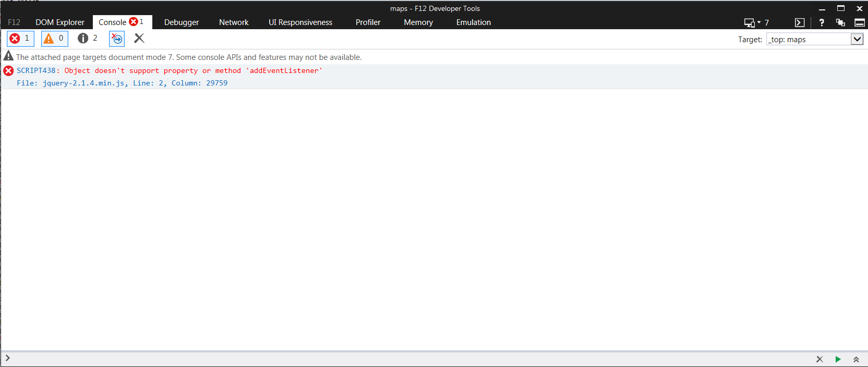Close the F12 Developer Tools window
Screen dimensions: 868x367
(x=860, y=8)
